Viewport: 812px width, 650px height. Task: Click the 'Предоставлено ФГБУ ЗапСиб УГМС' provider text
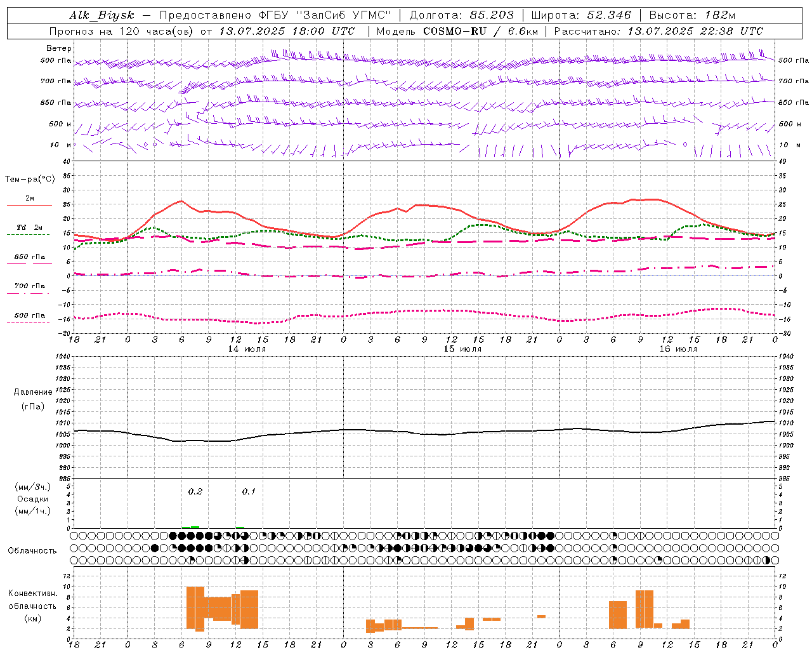click(x=275, y=15)
